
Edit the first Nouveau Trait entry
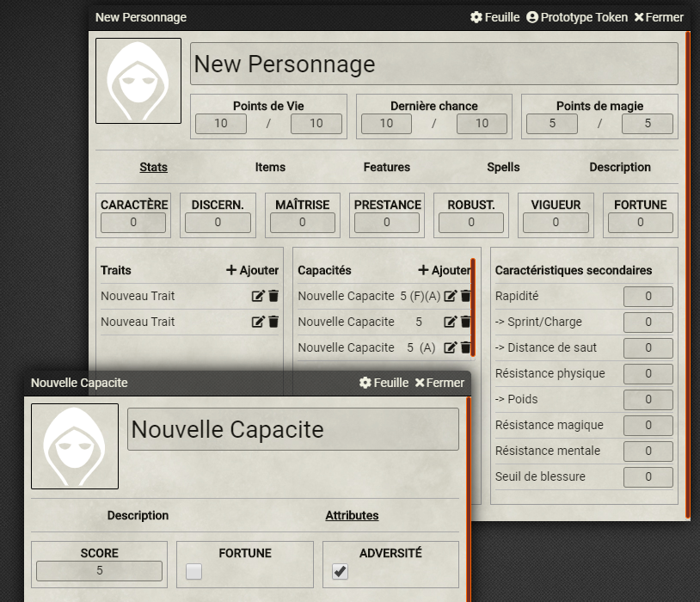coord(257,296)
